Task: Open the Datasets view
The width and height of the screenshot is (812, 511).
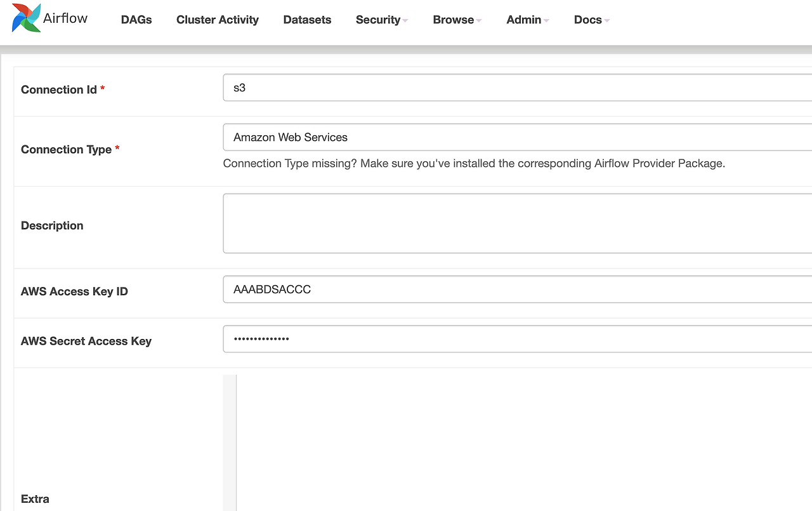Action: 307,20
